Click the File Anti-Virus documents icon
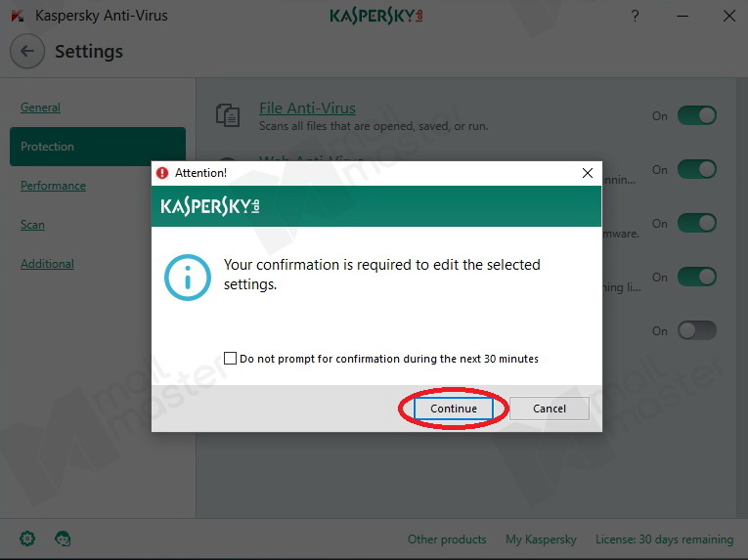The image size is (748, 560). [228, 115]
